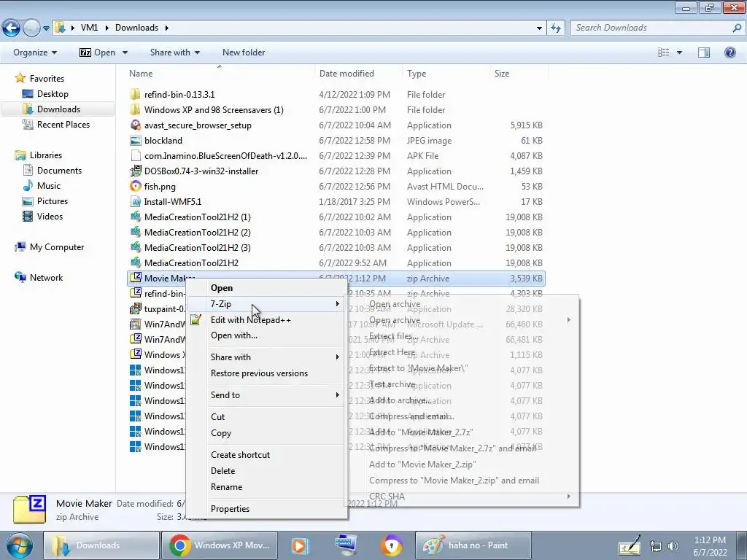
Task: Select MediaCreationTool21H2 (3) file
Action: coord(197,248)
